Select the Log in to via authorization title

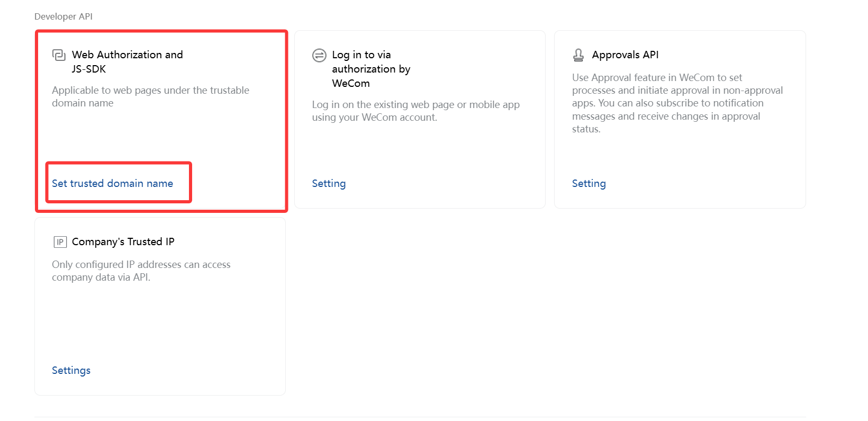[x=371, y=69]
